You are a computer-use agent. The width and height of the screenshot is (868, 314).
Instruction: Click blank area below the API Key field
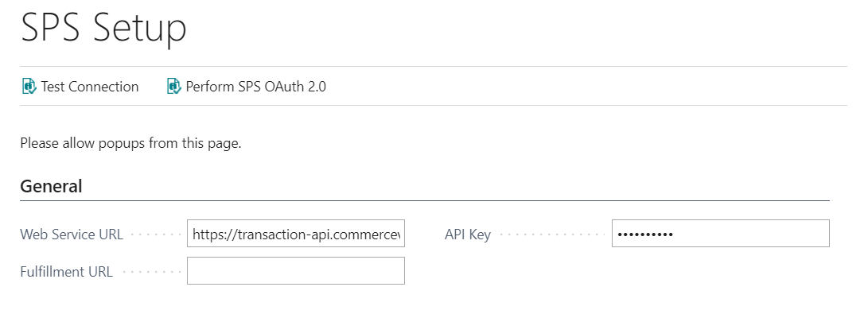click(x=720, y=271)
